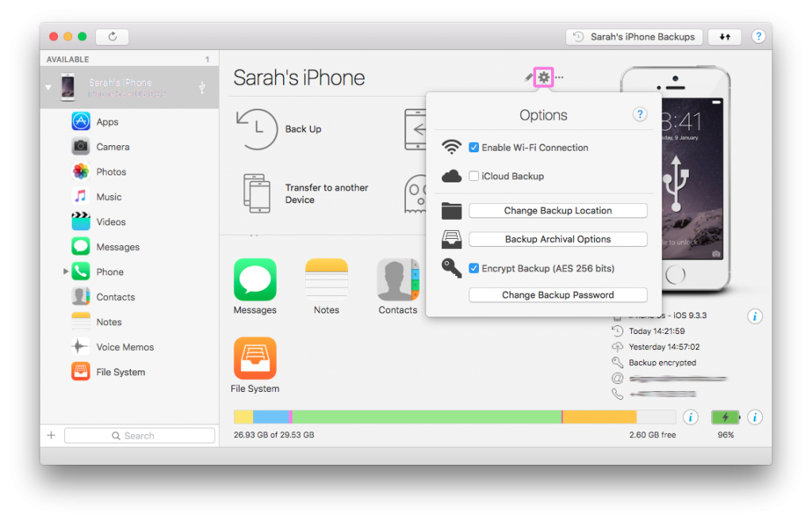Select Voice Memos in the sidebar
Screen dimensions: 812x522
click(x=117, y=347)
